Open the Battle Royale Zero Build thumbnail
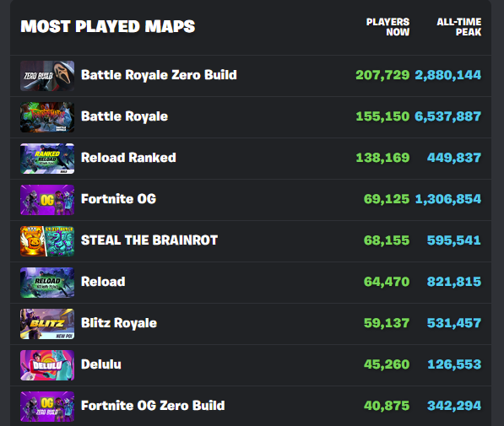Viewport: 504px width, 426px height. [x=47, y=76]
